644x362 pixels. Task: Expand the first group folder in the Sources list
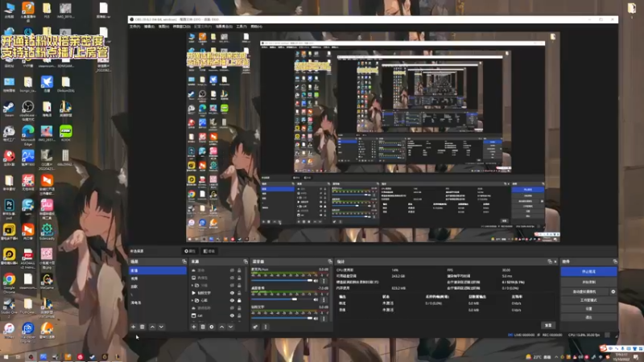[x=192, y=286]
